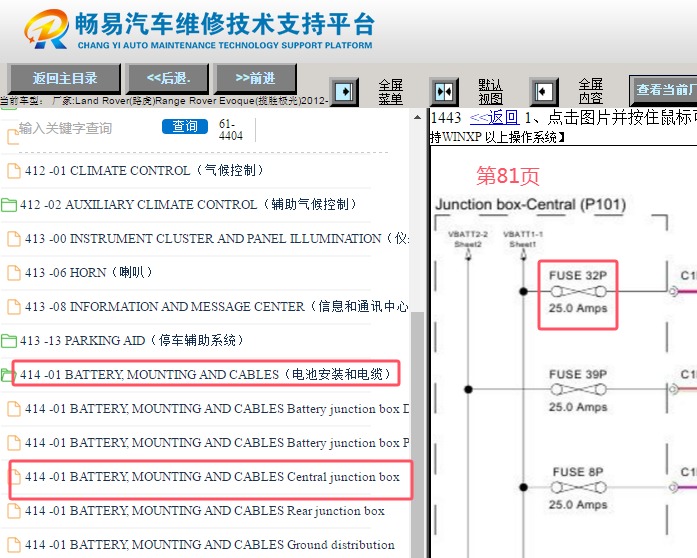This screenshot has width=697, height=558.
Task: Click FUSE 8P in the wiring diagram
Action: click(578, 488)
